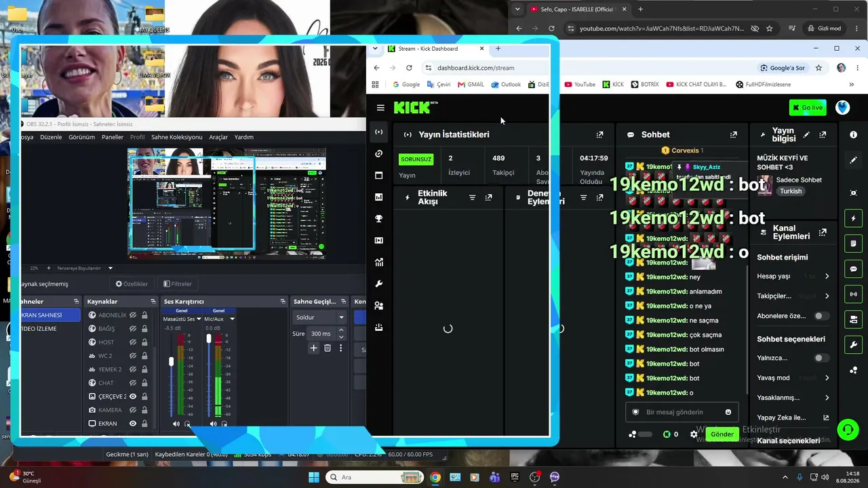This screenshot has width=868, height=488.
Task: Click the chat bubble icon in right rail
Action: (853, 269)
